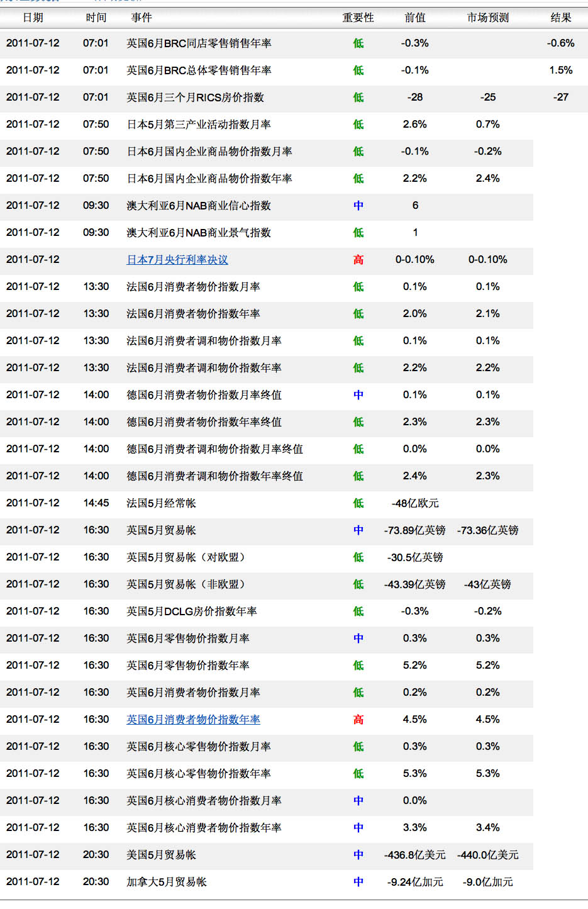
Task: Open the 日本7月央行利率决议 link
Action: (x=177, y=260)
